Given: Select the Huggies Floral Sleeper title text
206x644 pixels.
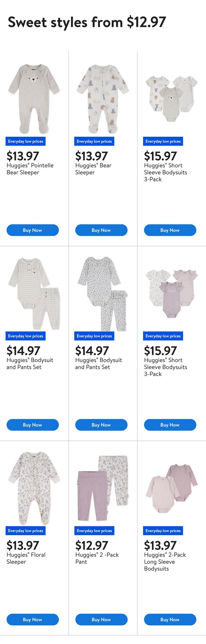Looking at the screenshot, I should pyautogui.click(x=26, y=558).
